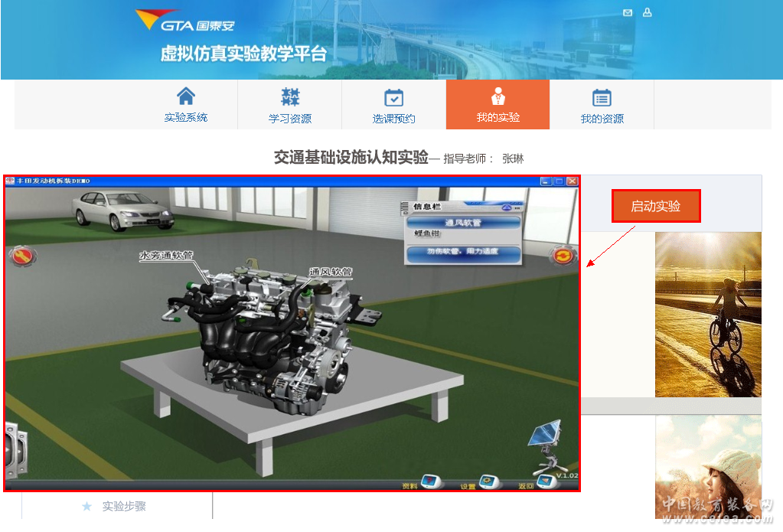Select the 水旁通软管 label on engine
The width and height of the screenshot is (783, 532).
click(166, 256)
